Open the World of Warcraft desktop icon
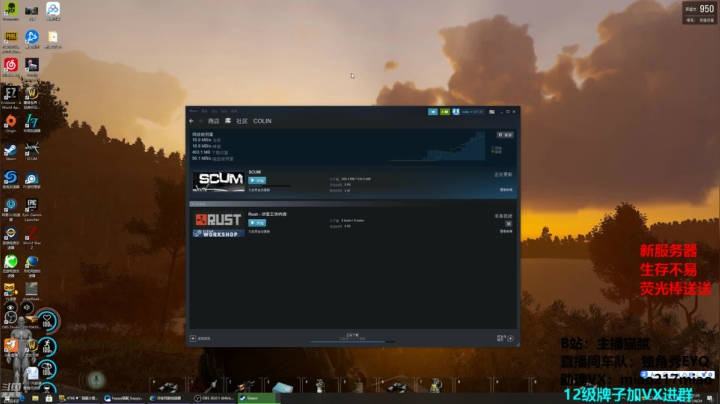 (32, 95)
